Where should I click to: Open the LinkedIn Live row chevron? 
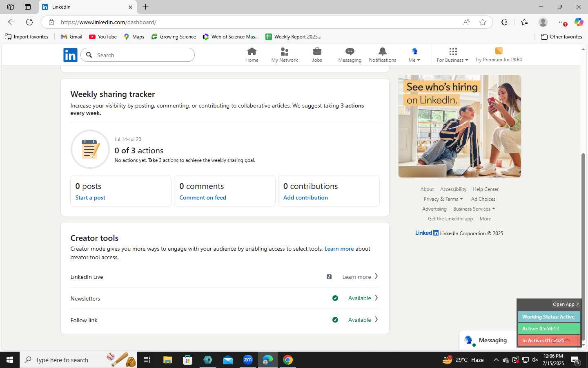pos(376,276)
